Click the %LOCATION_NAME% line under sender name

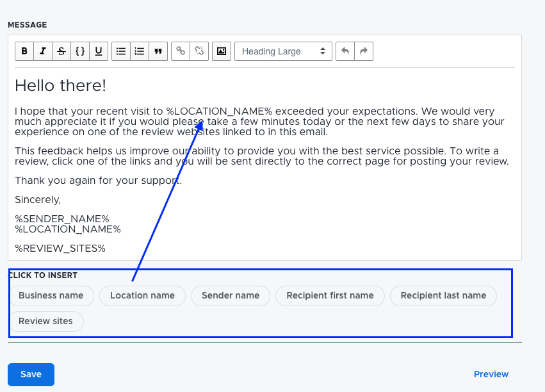click(68, 229)
